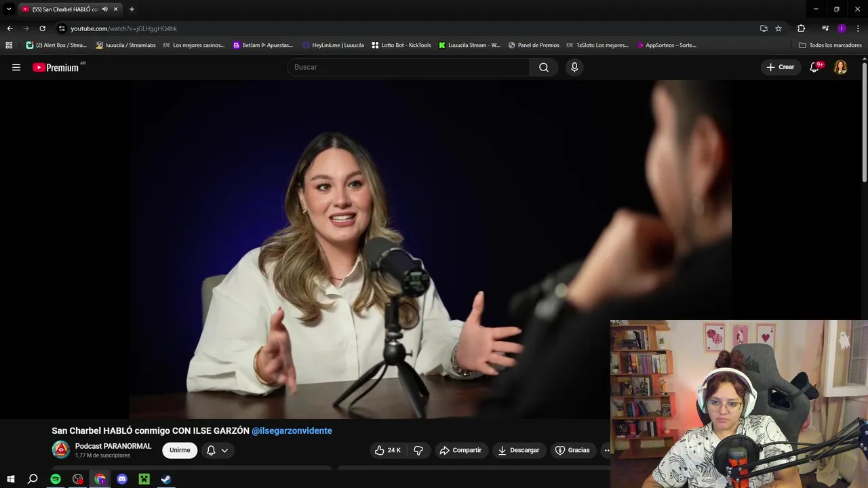The image size is (868, 488).
Task: Click the search magnifier button
Action: [x=544, y=67]
